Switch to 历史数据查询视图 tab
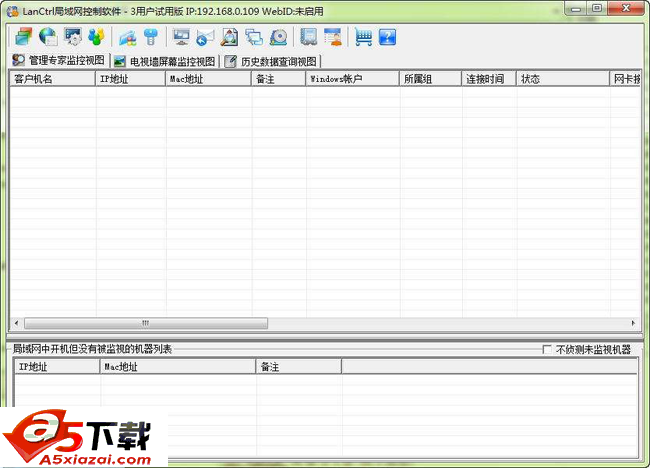Image resolution: width=650 pixels, height=468 pixels. [x=271, y=61]
